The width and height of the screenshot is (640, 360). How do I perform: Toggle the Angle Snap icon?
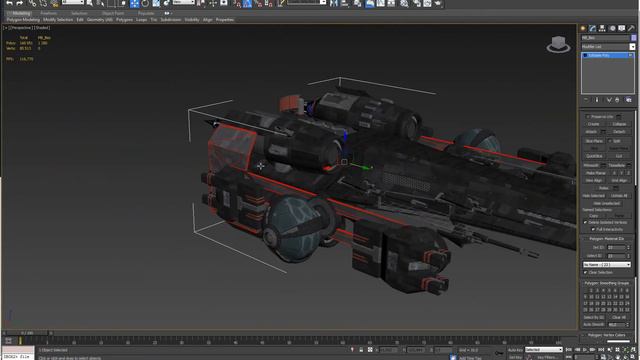pos(247,3)
